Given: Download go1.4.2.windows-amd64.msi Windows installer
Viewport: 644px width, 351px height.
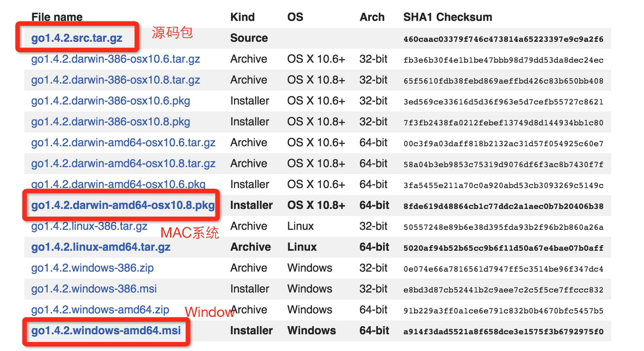Looking at the screenshot, I should point(106,330).
